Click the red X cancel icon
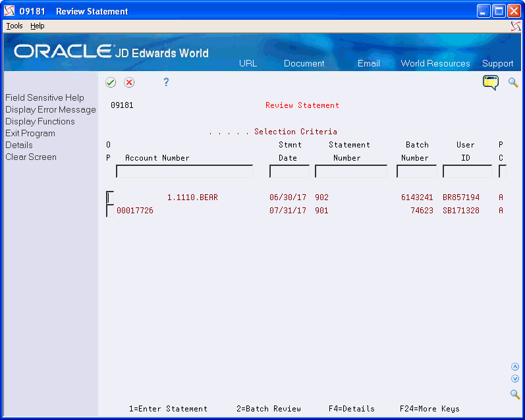This screenshot has height=420, width=525. 129,82
